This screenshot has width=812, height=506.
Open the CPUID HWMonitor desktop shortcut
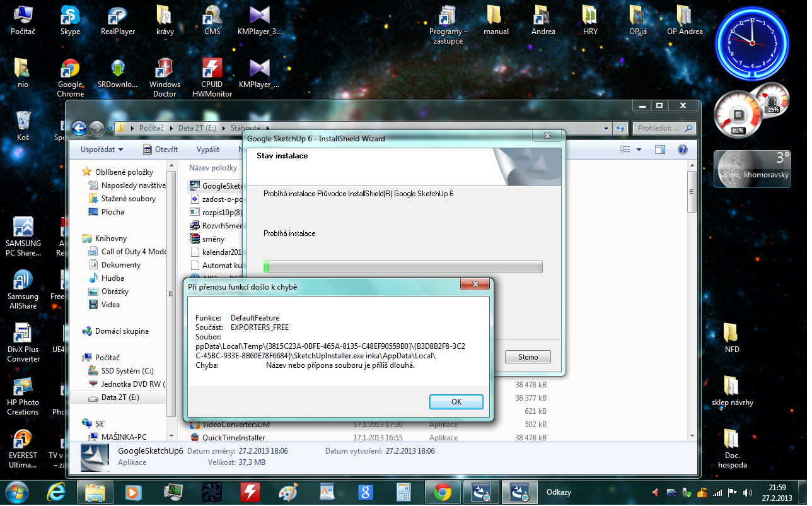[x=212, y=78]
